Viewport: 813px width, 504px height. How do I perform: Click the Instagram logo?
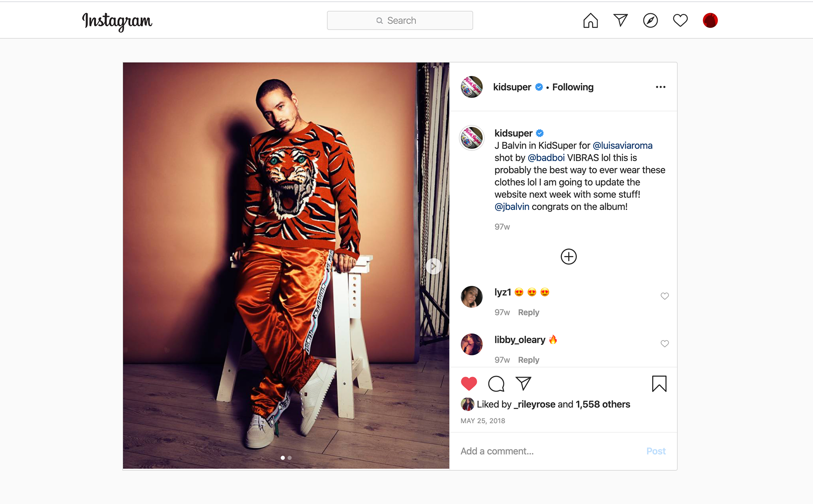pyautogui.click(x=117, y=21)
